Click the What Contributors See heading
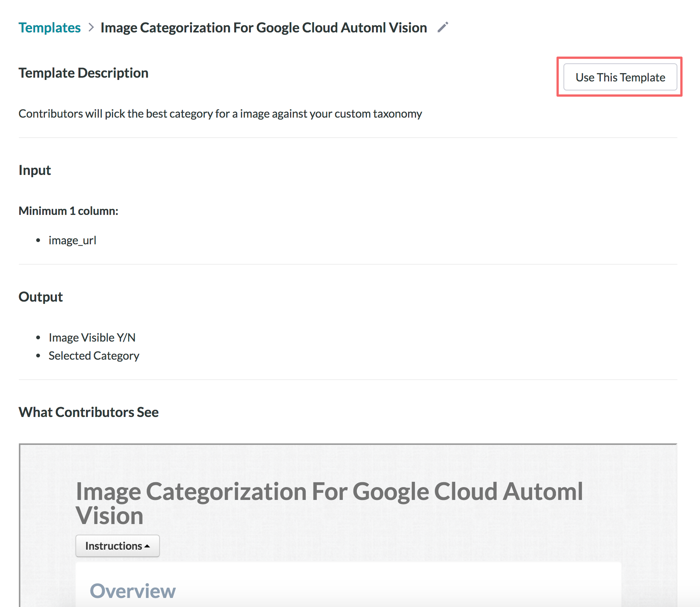The width and height of the screenshot is (700, 607). [x=89, y=412]
